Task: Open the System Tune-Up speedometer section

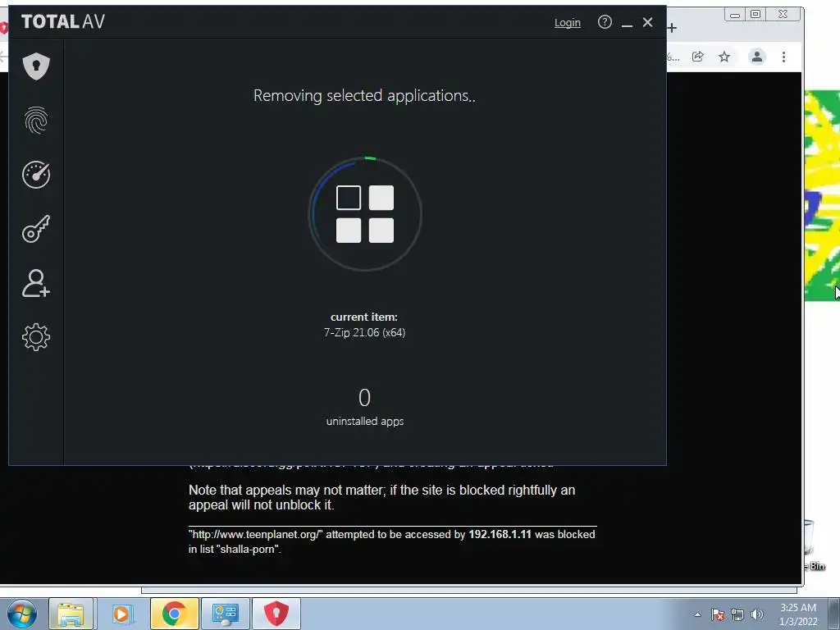Action: click(36, 175)
